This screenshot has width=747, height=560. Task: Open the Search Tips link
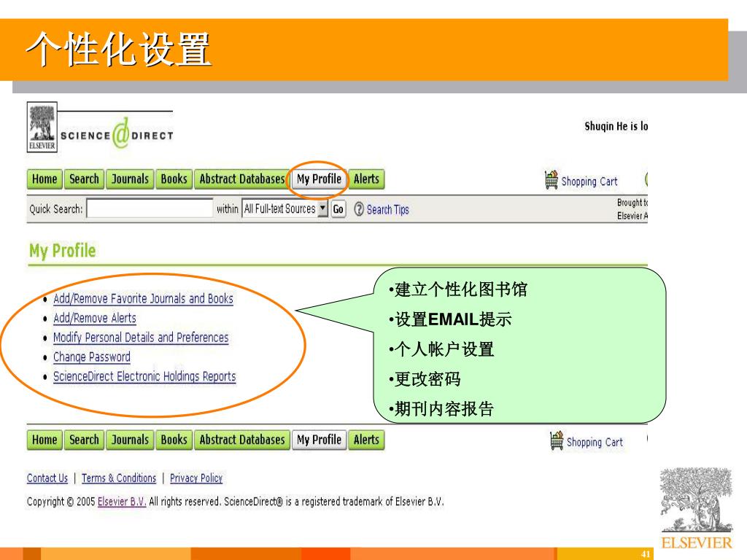388,209
